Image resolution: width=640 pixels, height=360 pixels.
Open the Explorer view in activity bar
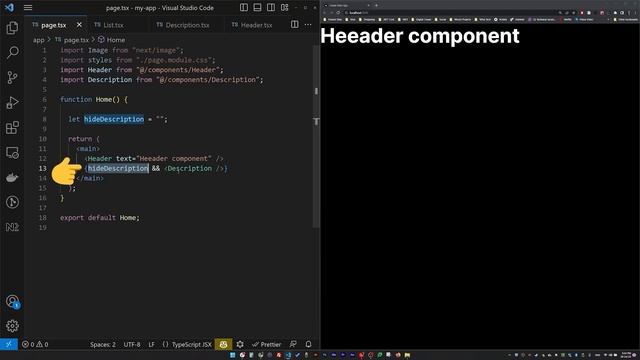[12, 28]
